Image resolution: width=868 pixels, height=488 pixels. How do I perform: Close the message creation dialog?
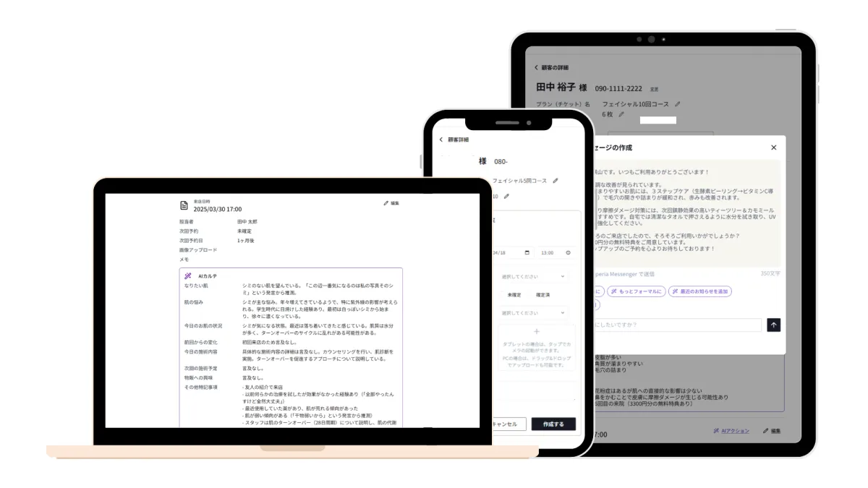(773, 147)
